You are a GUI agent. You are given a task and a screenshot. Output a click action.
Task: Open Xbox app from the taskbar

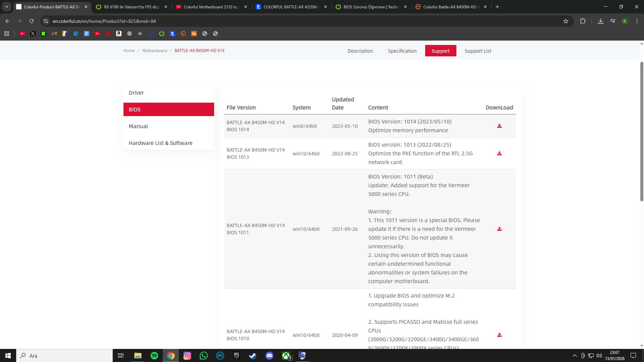click(286, 356)
